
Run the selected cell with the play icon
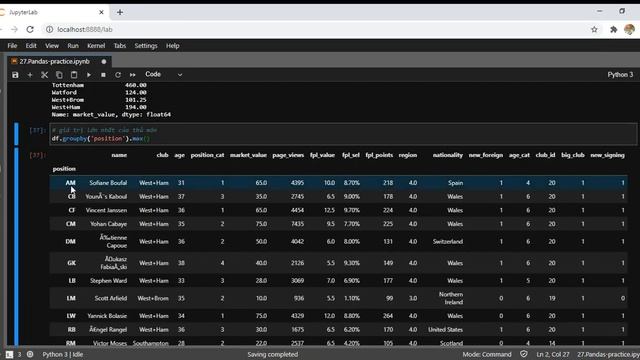(x=89, y=75)
